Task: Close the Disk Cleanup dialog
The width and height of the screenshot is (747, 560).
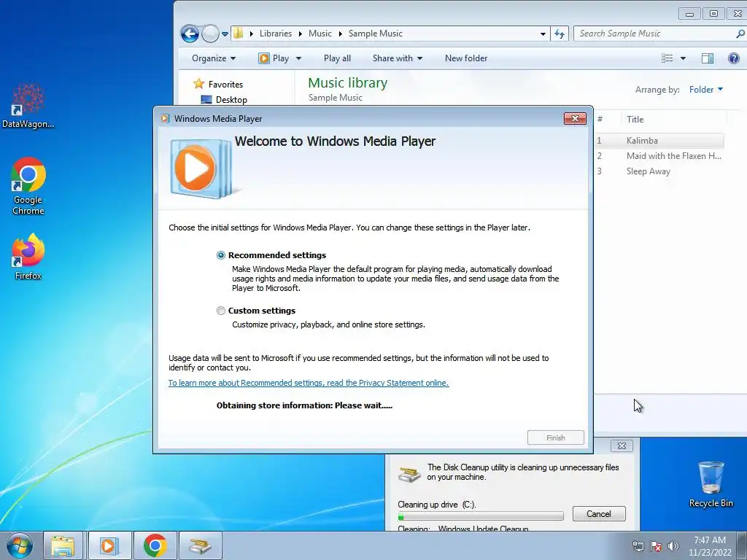Action: [622, 446]
